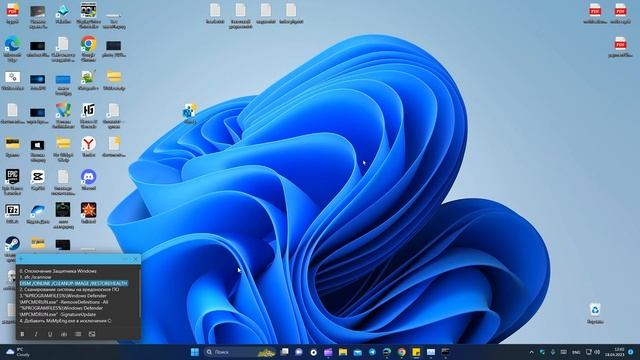
Task: Select the Recycle Bin on the desktop
Action: point(595,313)
